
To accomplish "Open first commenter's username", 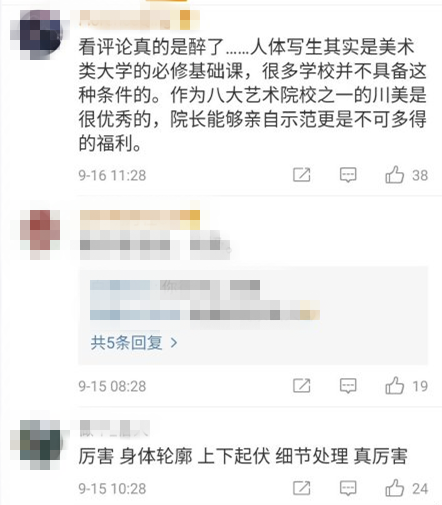I will pyautogui.click(x=140, y=20).
